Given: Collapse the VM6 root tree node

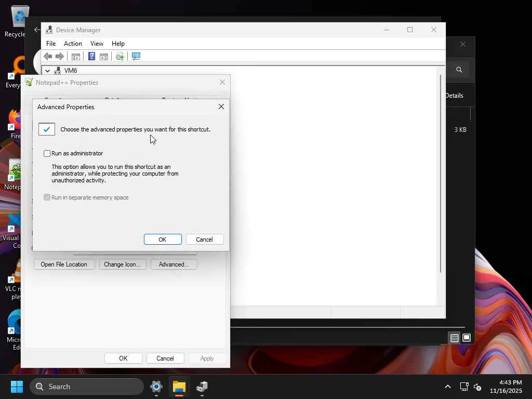Looking at the screenshot, I should coord(47,71).
